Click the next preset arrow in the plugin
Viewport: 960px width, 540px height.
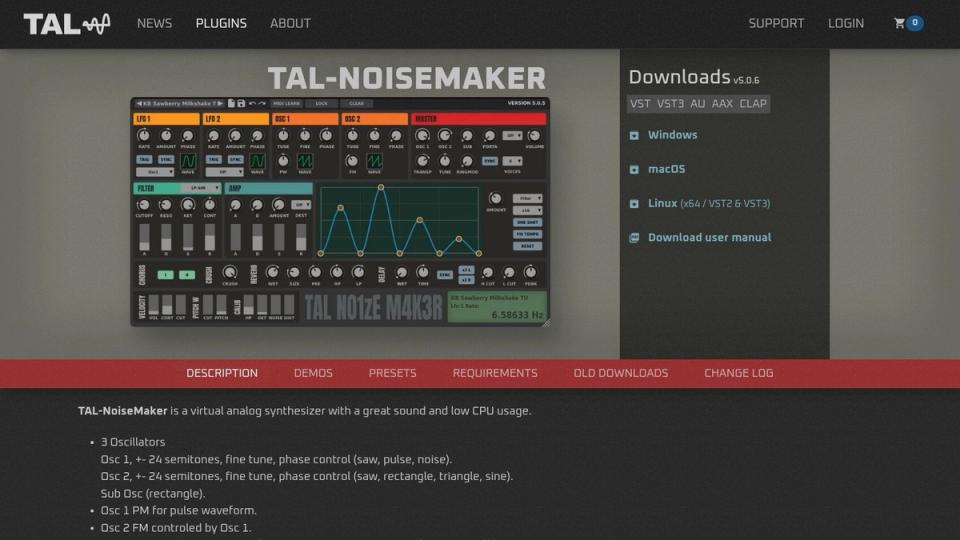[x=220, y=103]
